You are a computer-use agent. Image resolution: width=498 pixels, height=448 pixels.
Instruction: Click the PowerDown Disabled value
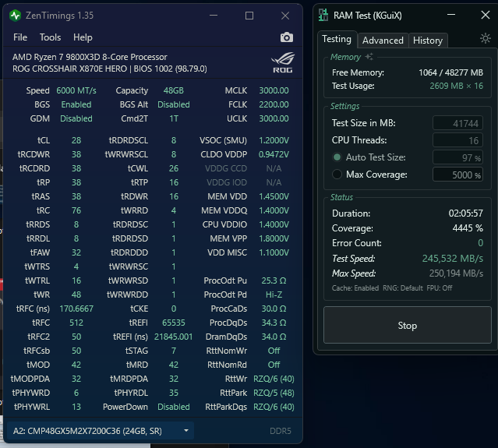point(174,407)
